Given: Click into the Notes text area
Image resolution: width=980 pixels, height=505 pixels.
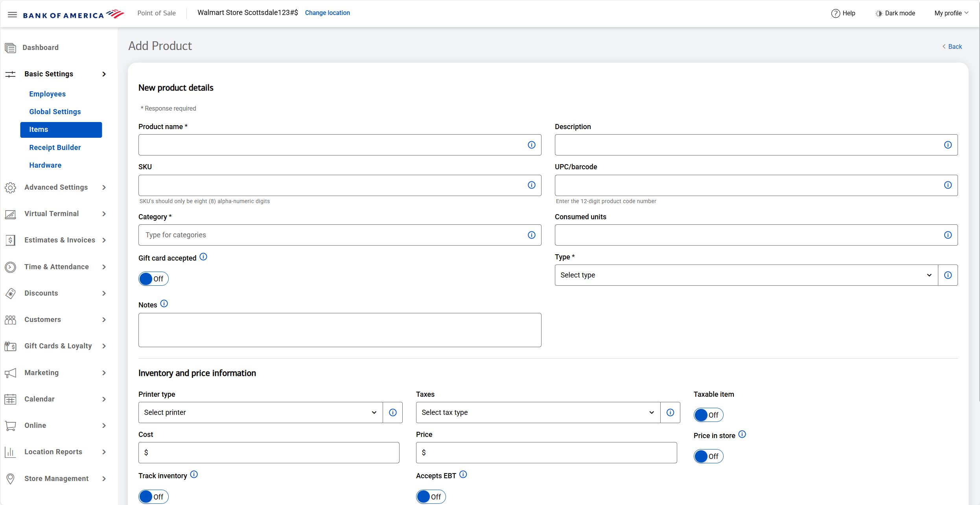Looking at the screenshot, I should [x=340, y=330].
